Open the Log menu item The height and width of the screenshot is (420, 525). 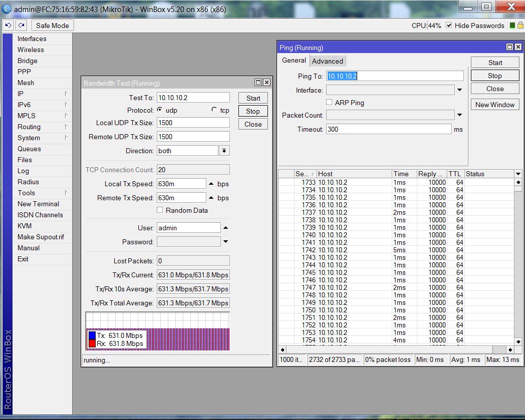click(x=42, y=171)
